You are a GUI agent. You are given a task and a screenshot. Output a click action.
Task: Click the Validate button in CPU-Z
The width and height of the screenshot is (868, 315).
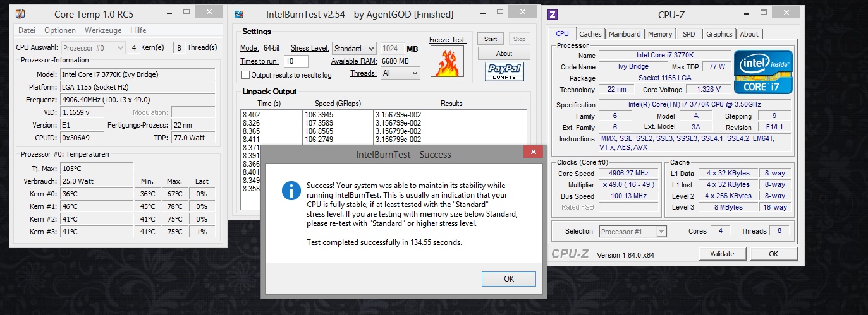click(x=722, y=254)
